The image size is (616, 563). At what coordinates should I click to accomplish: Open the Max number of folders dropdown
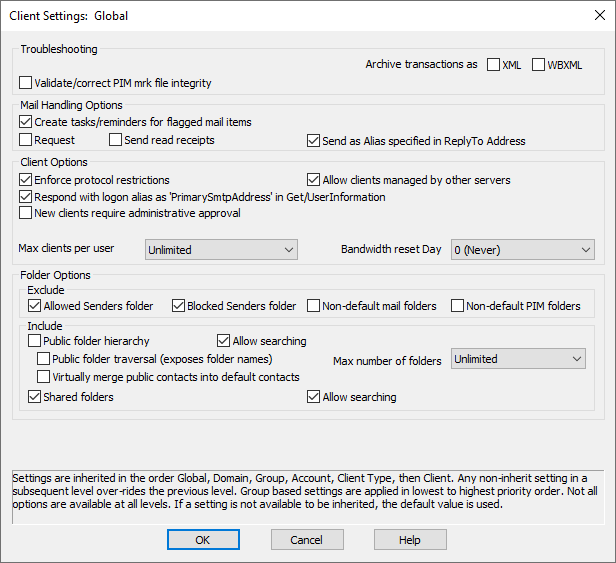(x=518, y=359)
